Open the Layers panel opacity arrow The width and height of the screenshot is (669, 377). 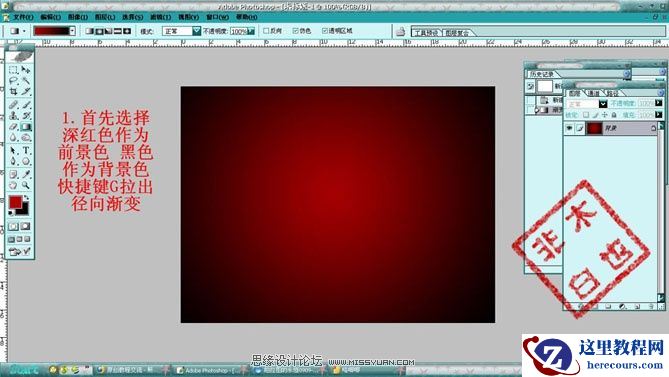point(659,103)
